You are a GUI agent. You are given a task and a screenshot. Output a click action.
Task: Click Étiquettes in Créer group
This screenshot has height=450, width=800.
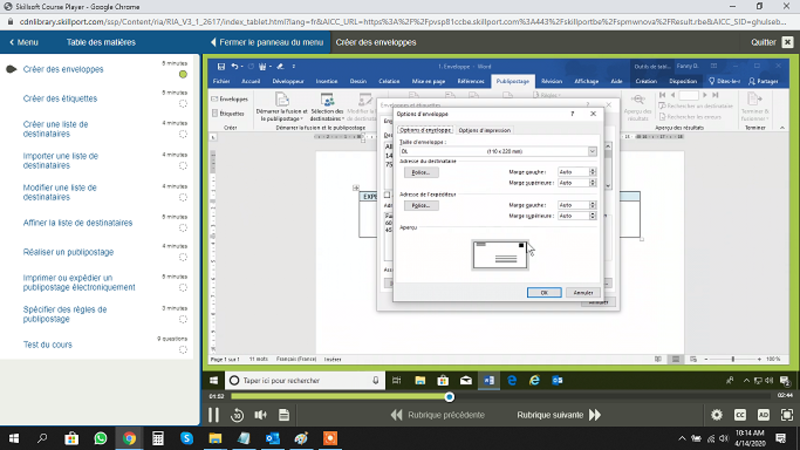[228, 113]
